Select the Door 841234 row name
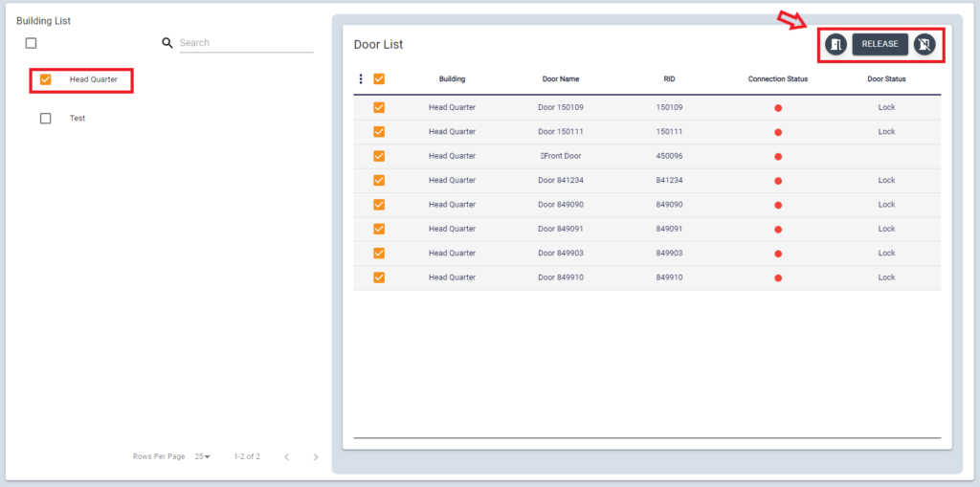 (560, 180)
